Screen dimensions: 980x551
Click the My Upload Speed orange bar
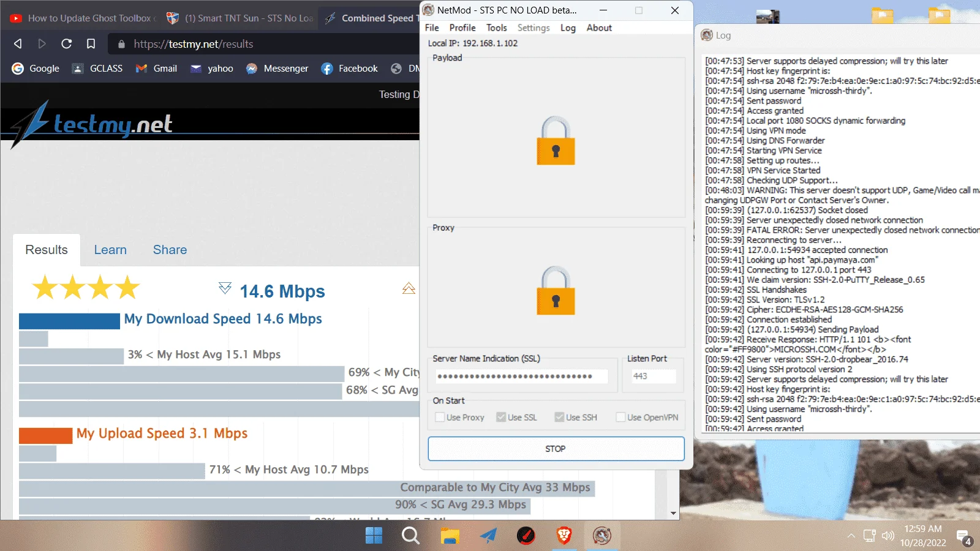tap(45, 435)
